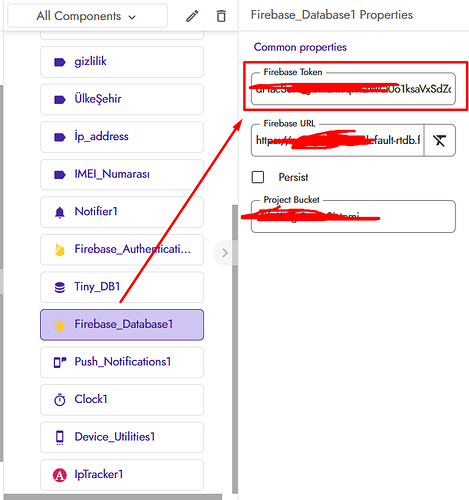Click the Push_Notifications1 device icon
Viewport: 469px width, 500px height.
(x=60, y=362)
